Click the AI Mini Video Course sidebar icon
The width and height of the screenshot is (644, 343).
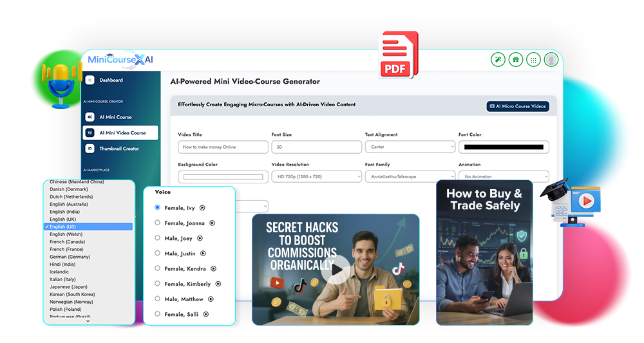point(90,133)
